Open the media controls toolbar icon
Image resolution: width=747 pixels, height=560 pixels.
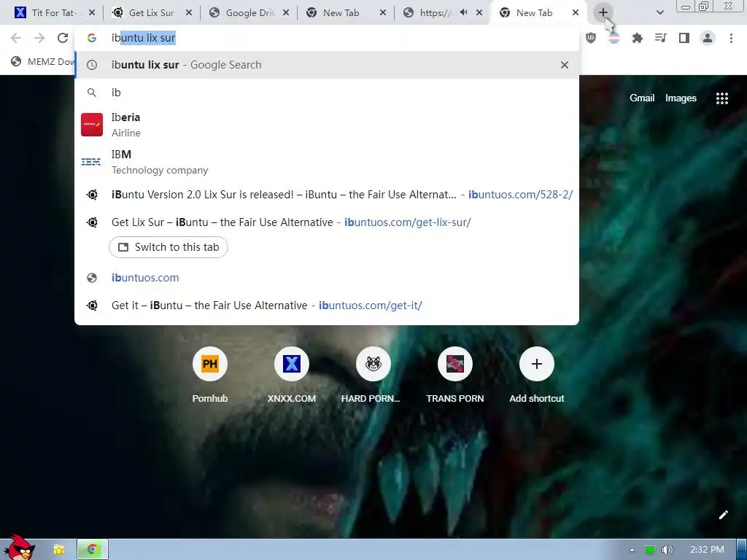pos(660,38)
